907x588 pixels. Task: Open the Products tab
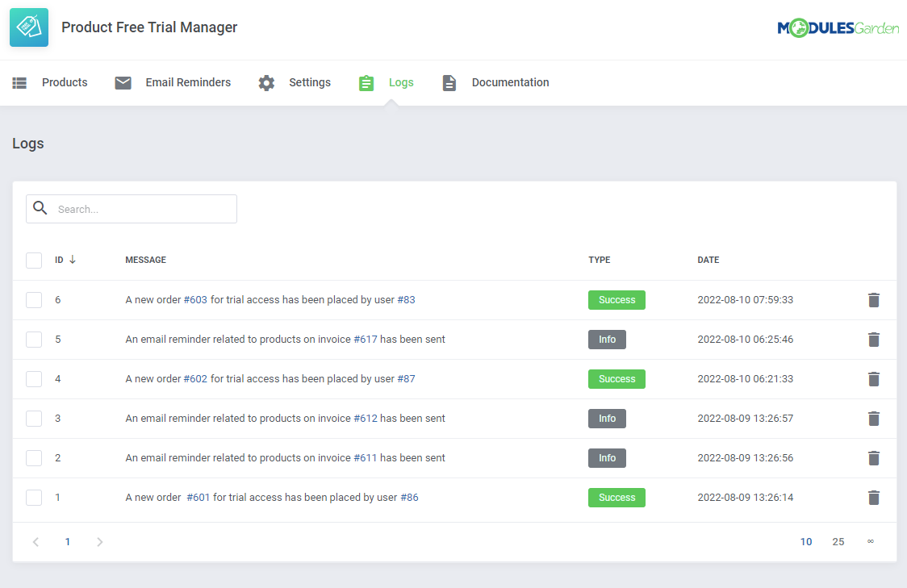[65, 83]
